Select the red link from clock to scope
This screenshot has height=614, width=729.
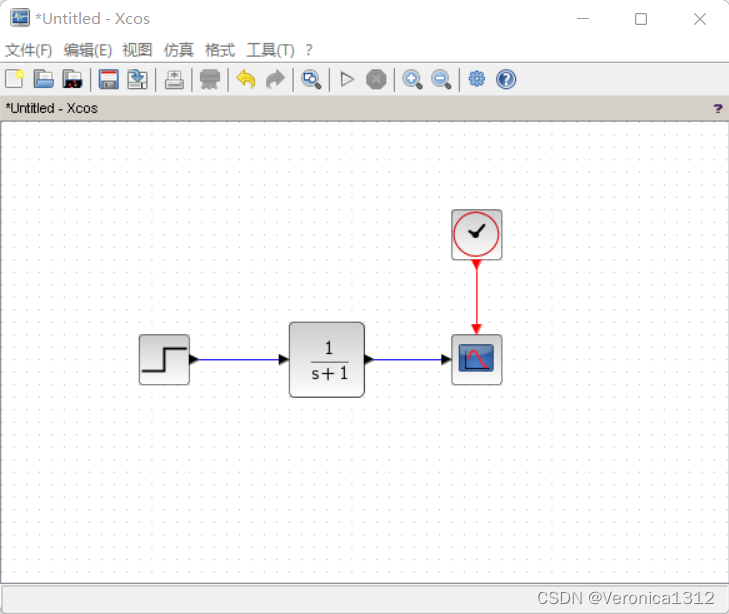(x=477, y=297)
